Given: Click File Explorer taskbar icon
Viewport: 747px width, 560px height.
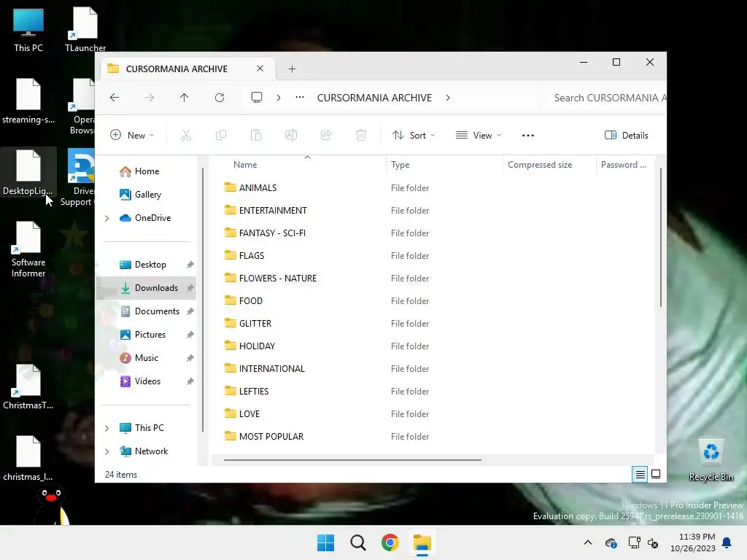Looking at the screenshot, I should coord(422,542).
